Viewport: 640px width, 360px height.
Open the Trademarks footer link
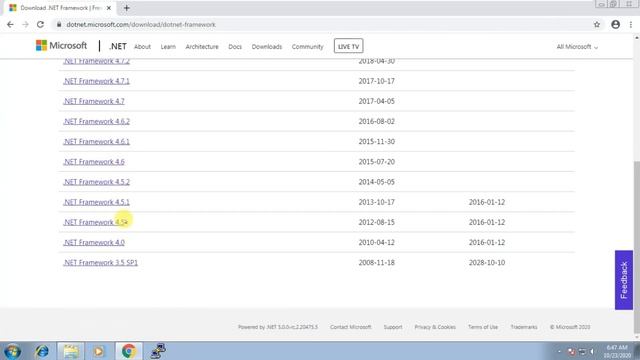(524, 327)
